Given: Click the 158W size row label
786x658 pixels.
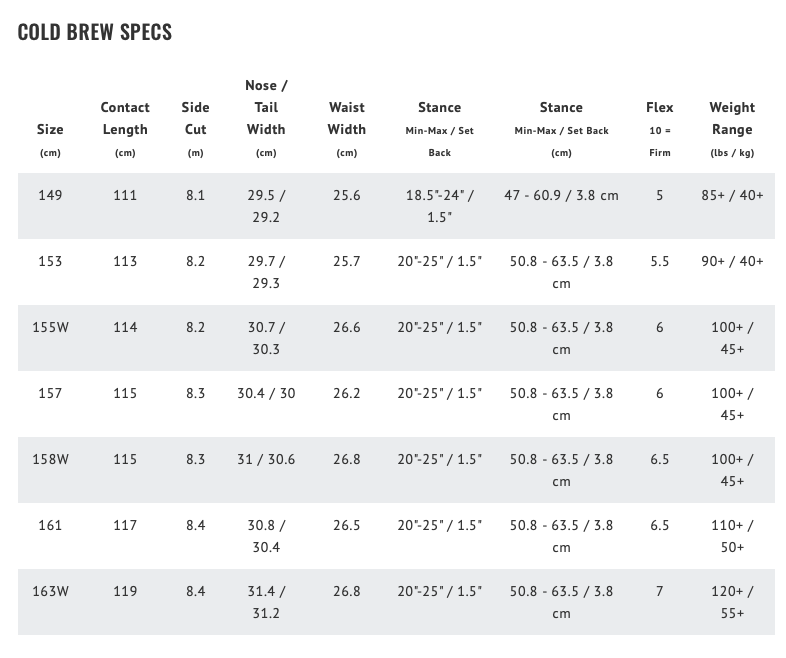Looking at the screenshot, I should pyautogui.click(x=50, y=459).
